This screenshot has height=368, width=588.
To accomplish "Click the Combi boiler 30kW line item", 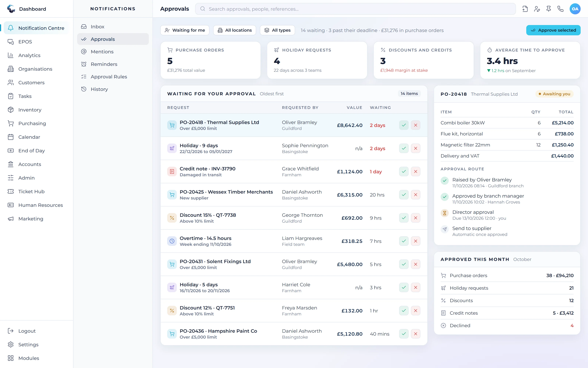I will click(507, 123).
